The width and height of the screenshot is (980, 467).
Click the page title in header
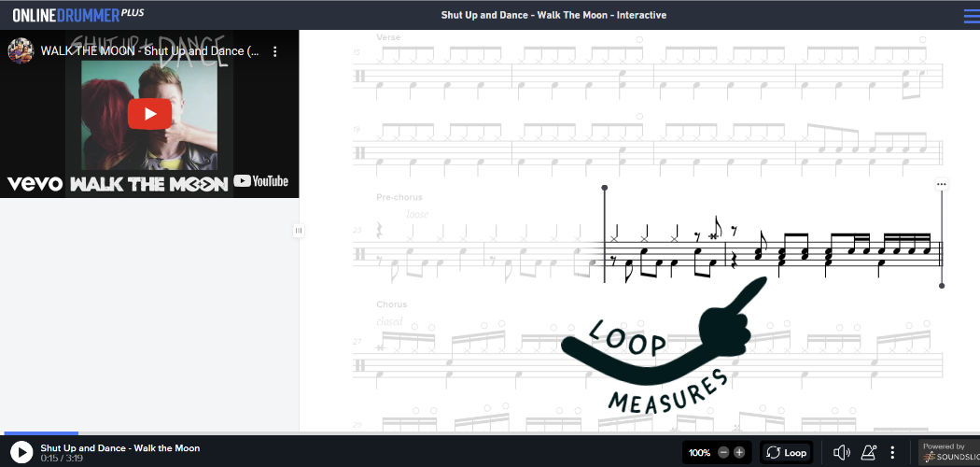pyautogui.click(x=553, y=15)
